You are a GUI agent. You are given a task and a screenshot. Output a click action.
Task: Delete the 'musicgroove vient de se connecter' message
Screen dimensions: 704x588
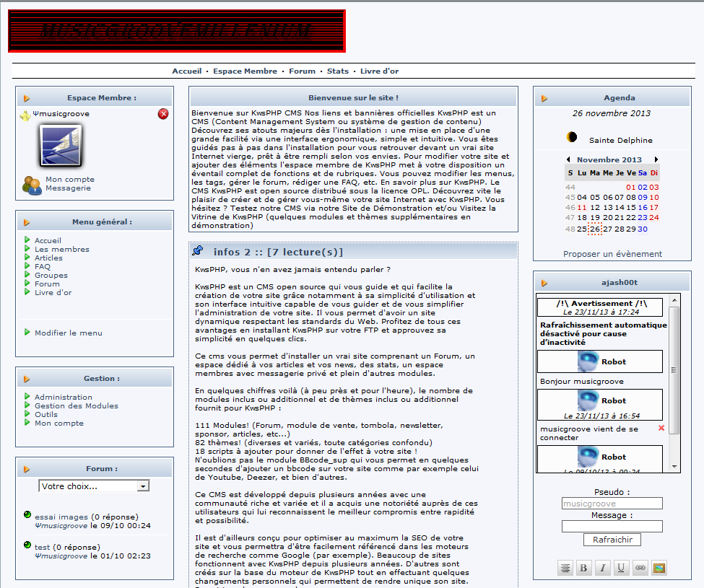pyautogui.click(x=661, y=428)
